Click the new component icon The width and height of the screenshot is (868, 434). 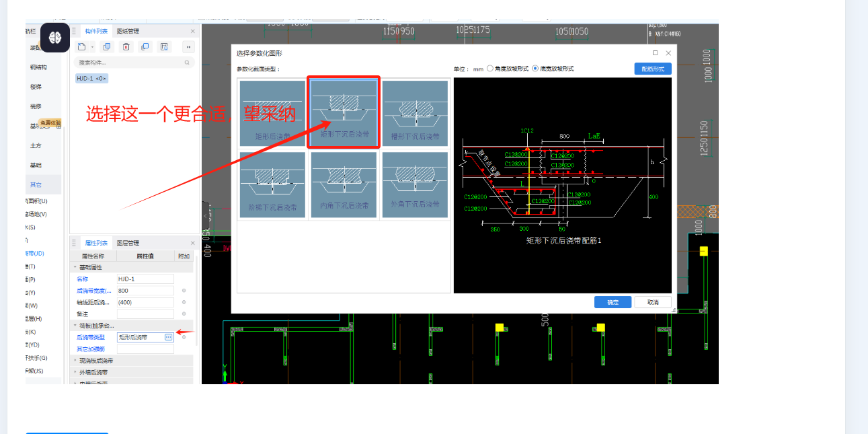point(81,46)
